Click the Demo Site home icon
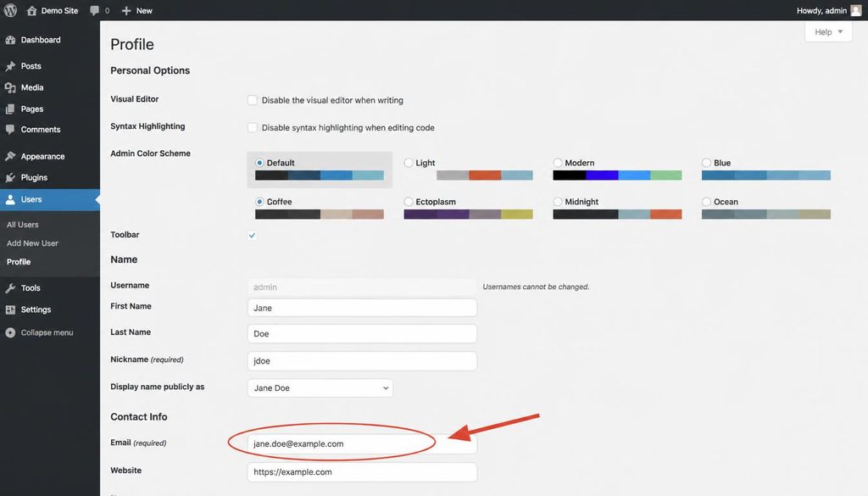This screenshot has width=868, height=496. pyautogui.click(x=31, y=10)
